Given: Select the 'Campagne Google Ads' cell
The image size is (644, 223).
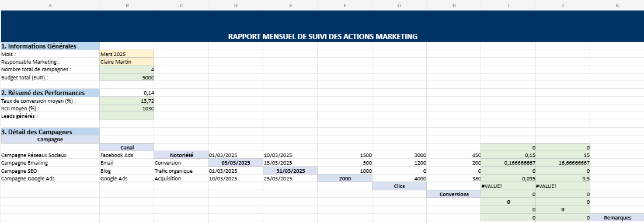Looking at the screenshot, I should [50, 179].
